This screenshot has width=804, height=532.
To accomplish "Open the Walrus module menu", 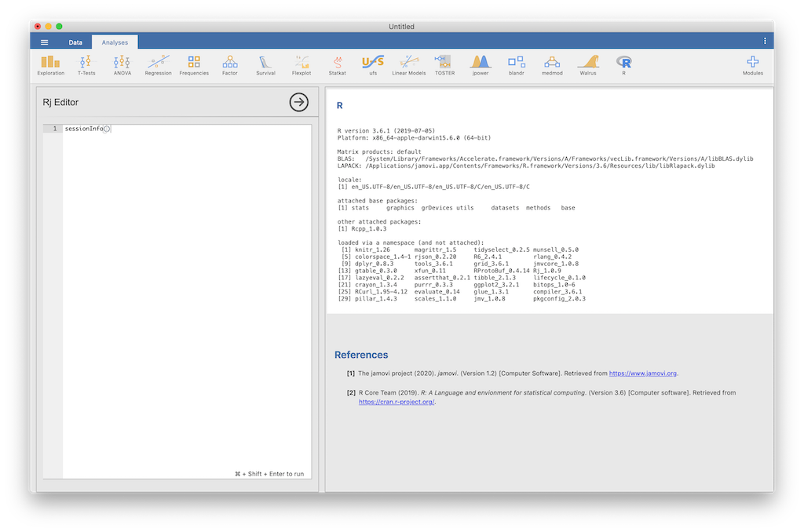I will click(588, 66).
